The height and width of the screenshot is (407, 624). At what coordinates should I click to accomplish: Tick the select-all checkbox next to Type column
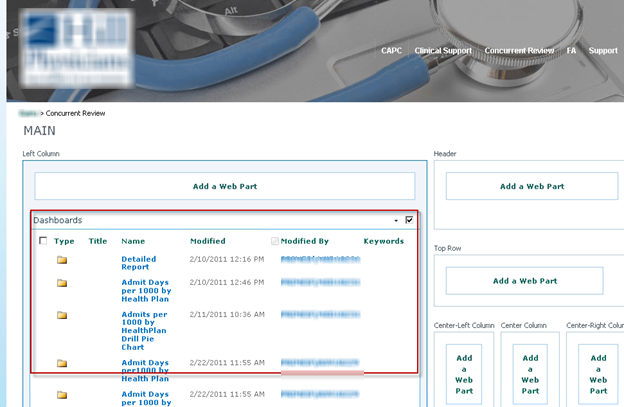point(42,241)
